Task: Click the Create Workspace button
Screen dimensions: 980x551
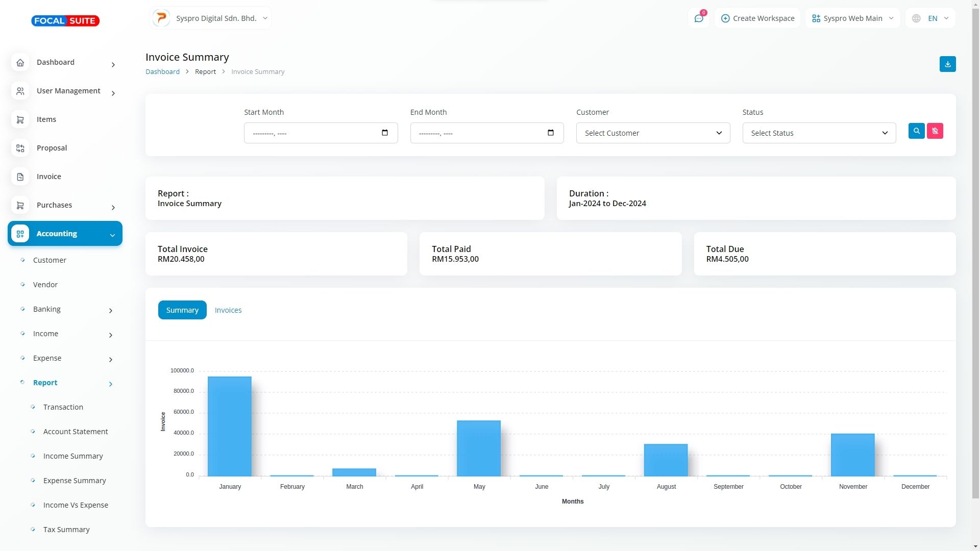Action: point(757,18)
